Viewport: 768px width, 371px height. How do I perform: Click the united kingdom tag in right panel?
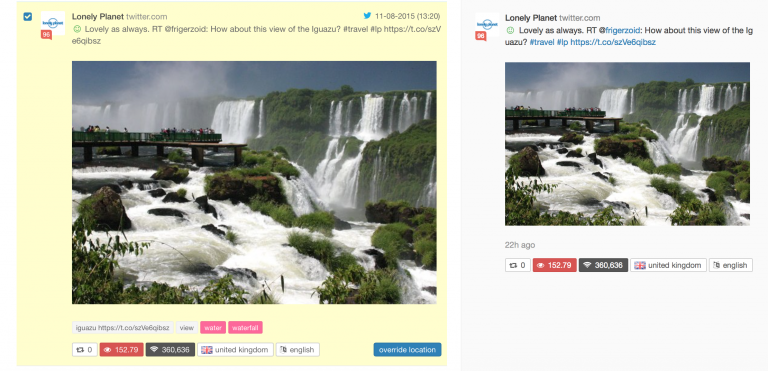[x=668, y=265]
